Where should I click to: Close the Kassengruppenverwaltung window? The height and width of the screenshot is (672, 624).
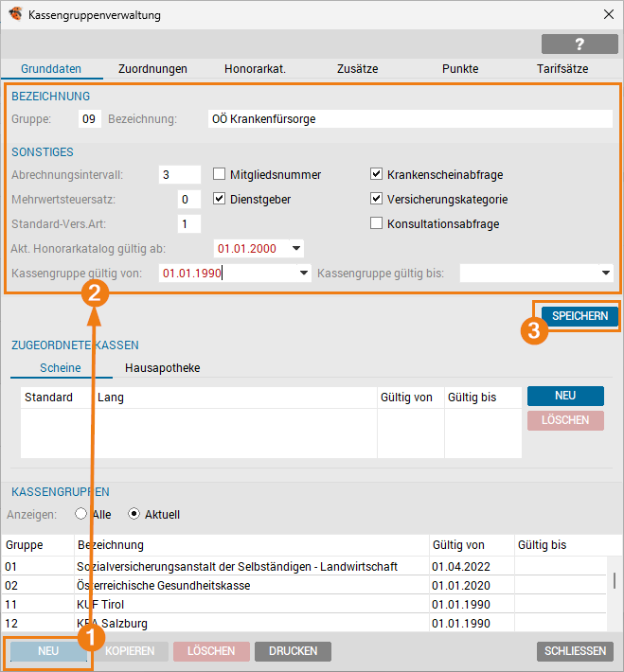pos(607,15)
